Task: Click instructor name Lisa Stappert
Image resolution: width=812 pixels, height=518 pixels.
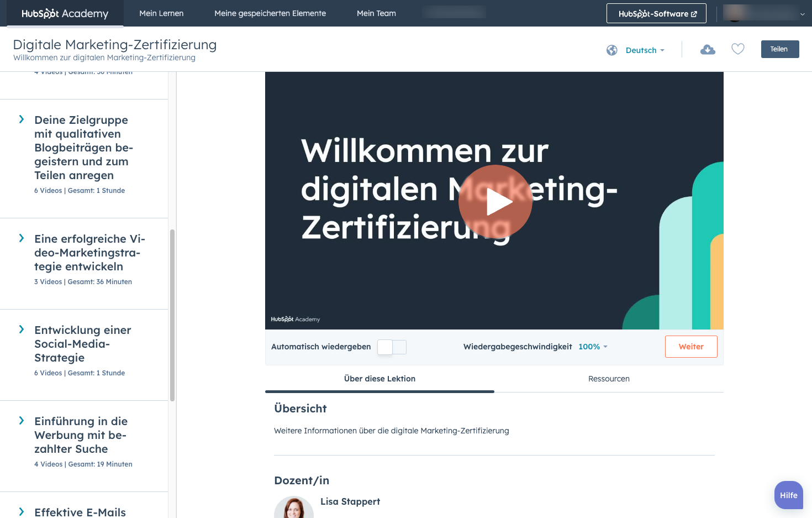Action: tap(350, 501)
